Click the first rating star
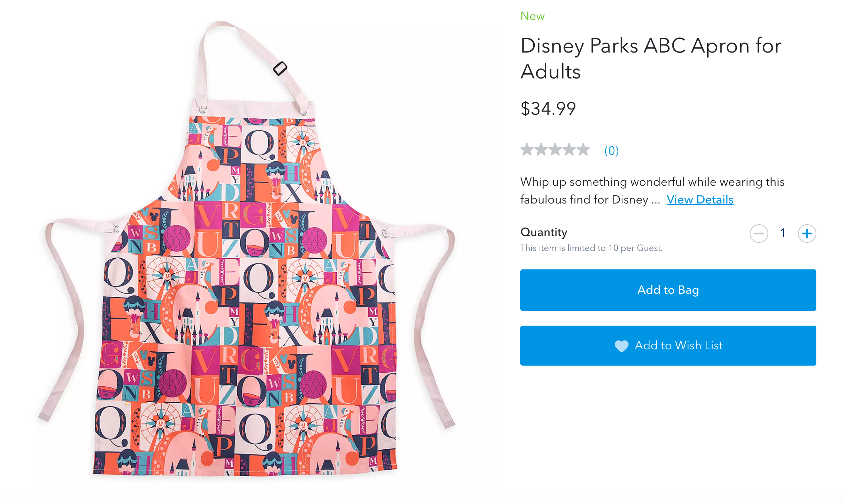This screenshot has height=504, width=843. point(527,150)
